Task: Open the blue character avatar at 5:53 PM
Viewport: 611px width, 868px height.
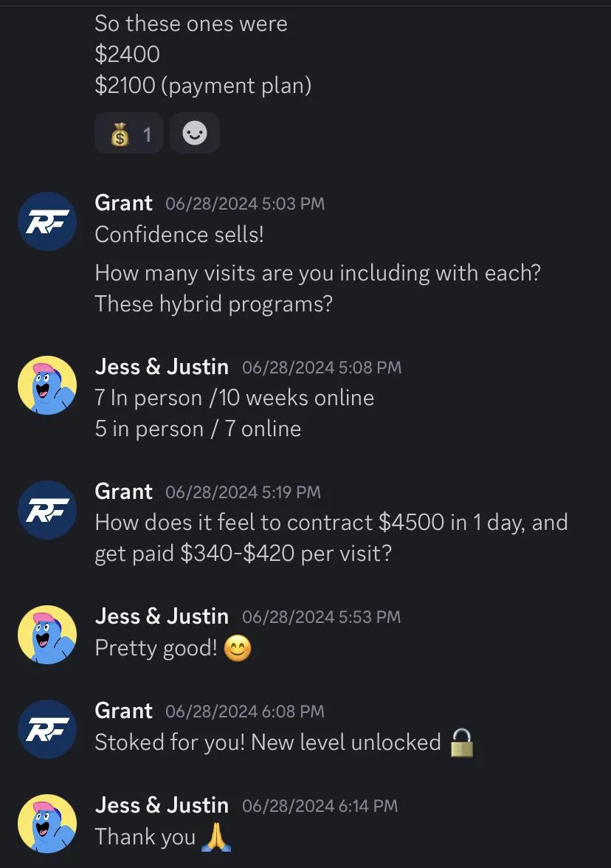Action: 47,635
